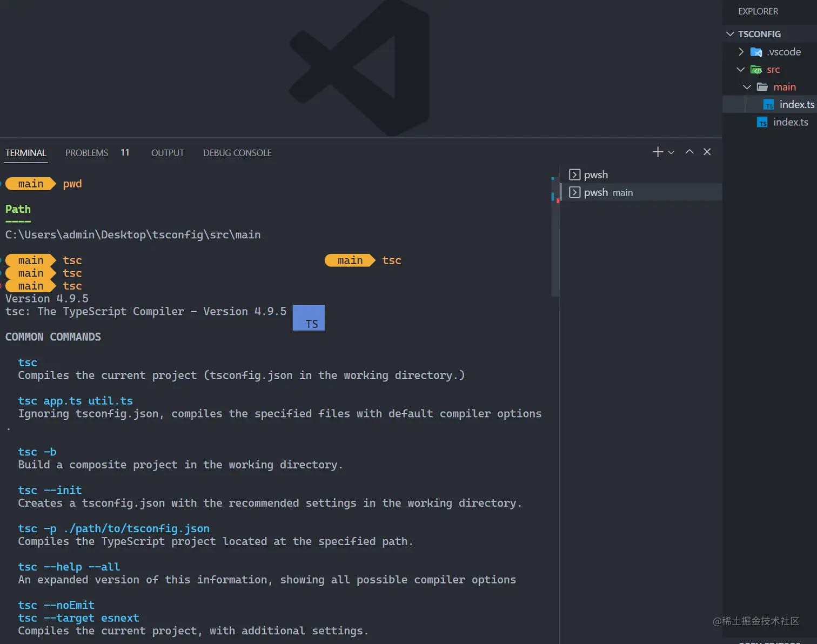The width and height of the screenshot is (817, 644).
Task: Click TS file icon of src's index.ts
Action: (762, 122)
